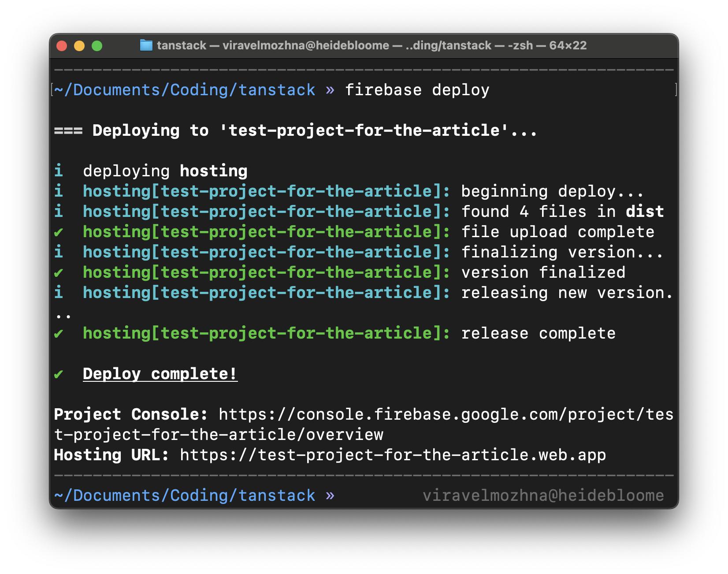Select the red close button

(x=62, y=45)
